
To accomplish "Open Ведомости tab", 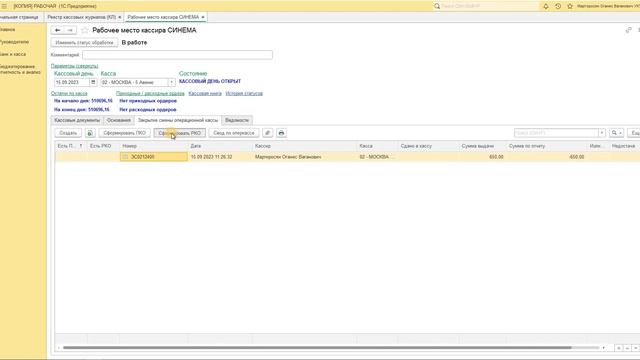I will pos(237,120).
